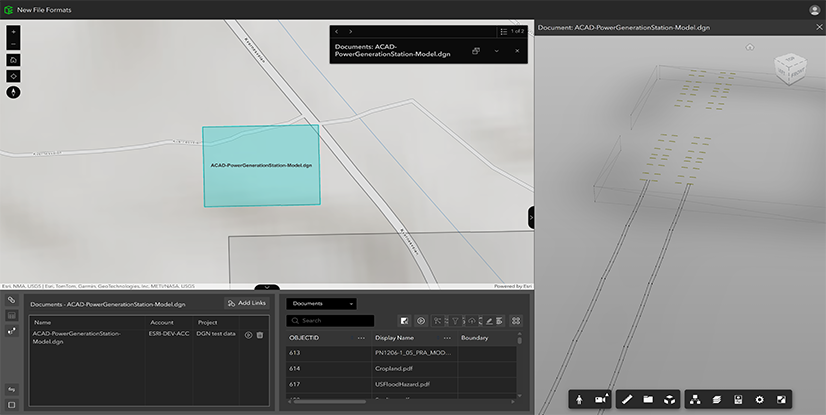
Task: Go to previous popup feature
Action: click(x=337, y=32)
